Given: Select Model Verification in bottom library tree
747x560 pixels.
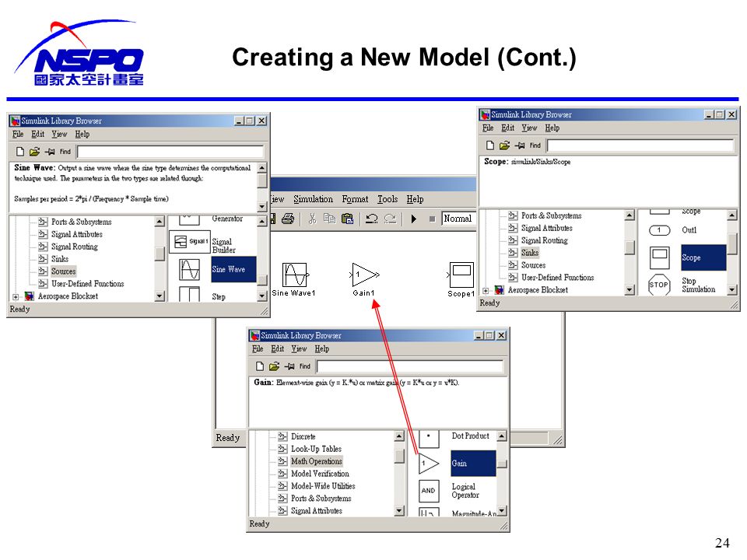Looking at the screenshot, I should [x=320, y=474].
